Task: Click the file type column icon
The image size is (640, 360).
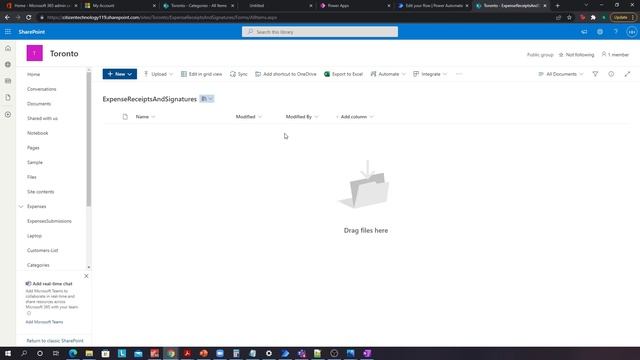Action: pos(125,117)
